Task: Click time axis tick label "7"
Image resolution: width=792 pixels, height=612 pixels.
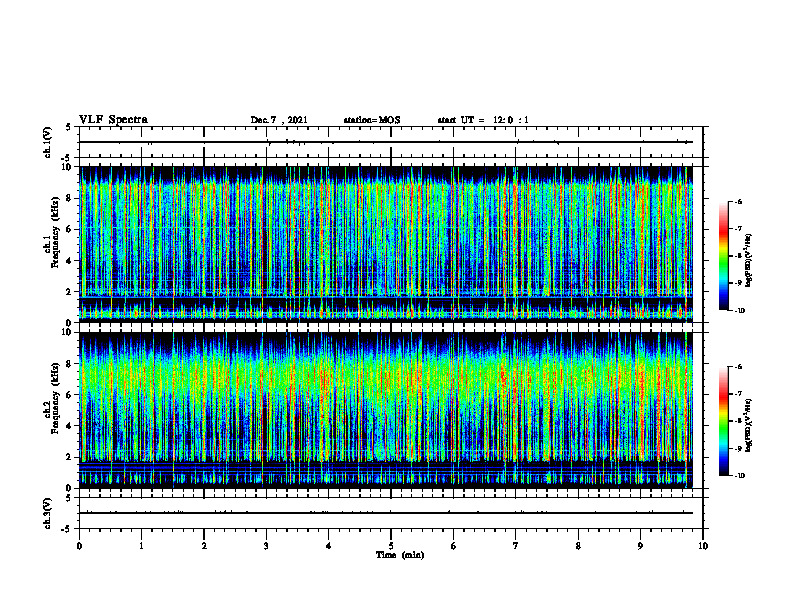Action: (516, 546)
